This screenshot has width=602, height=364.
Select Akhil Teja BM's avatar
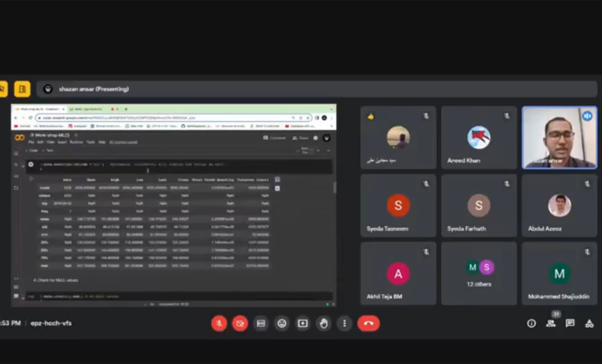398,274
